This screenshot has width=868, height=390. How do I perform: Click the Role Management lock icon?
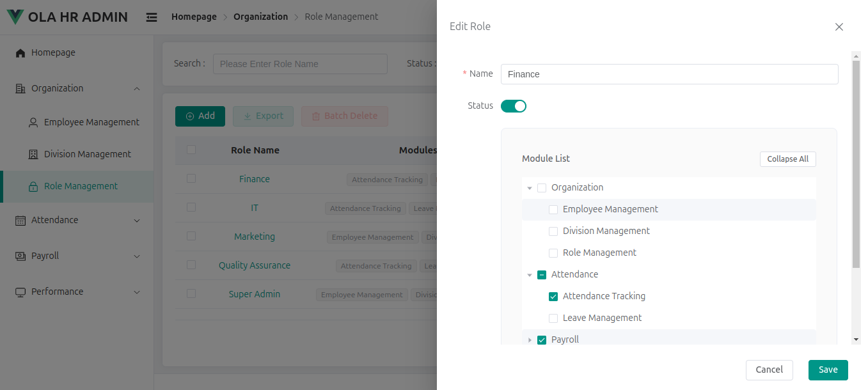point(33,187)
